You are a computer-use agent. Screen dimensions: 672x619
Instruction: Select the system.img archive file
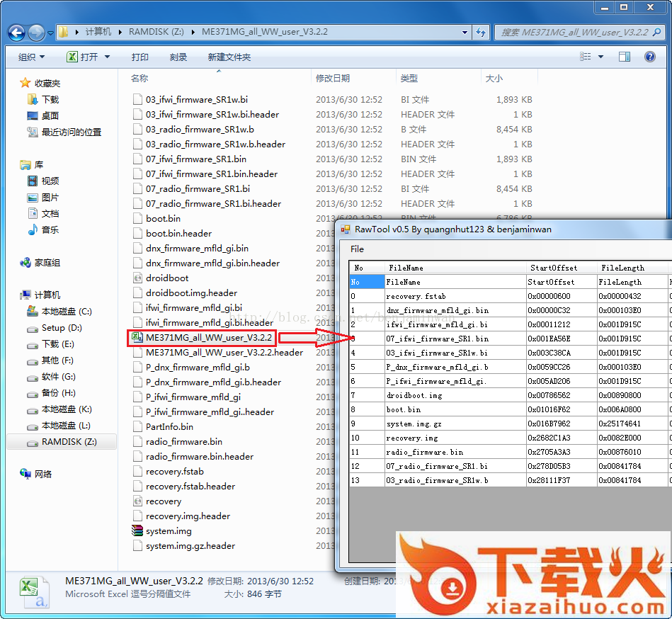(169, 531)
